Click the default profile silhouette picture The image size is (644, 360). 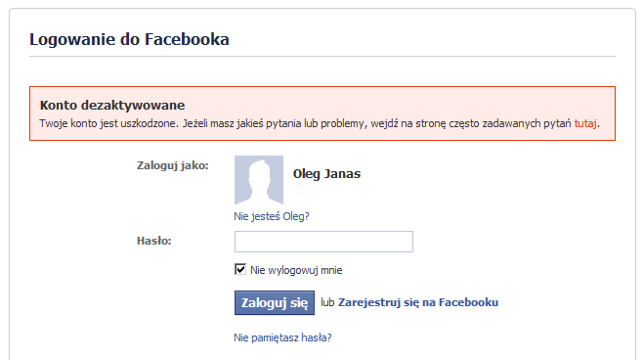tap(259, 180)
